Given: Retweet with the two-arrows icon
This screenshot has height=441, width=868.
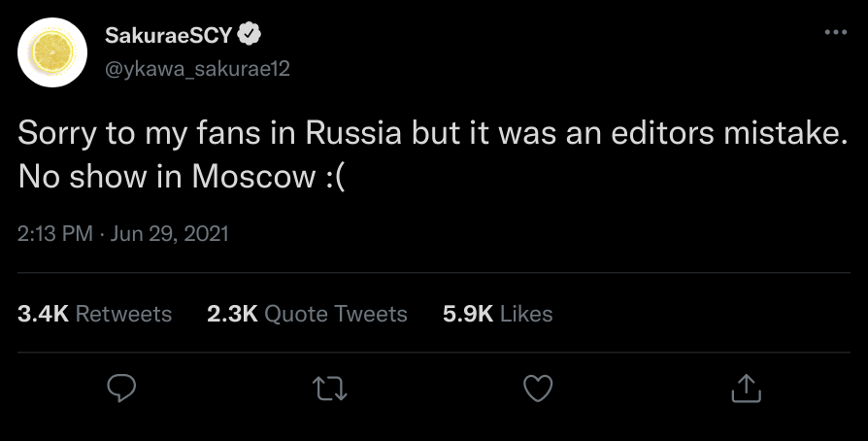Looking at the screenshot, I should [x=331, y=389].
